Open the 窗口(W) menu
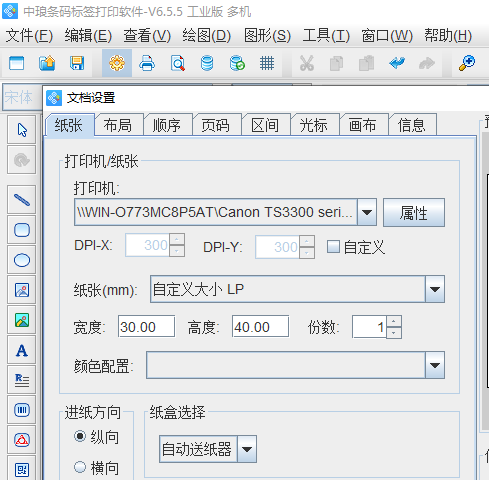 click(x=387, y=36)
